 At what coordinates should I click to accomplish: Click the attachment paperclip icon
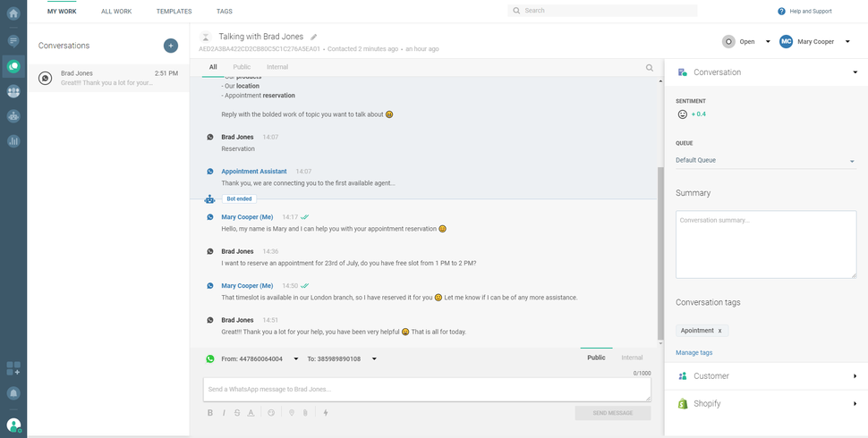click(305, 413)
